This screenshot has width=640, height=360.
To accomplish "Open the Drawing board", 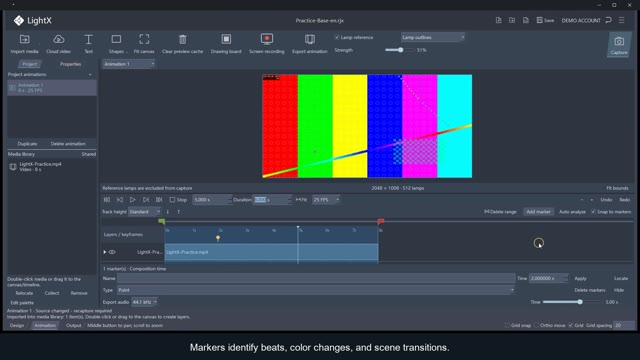I will pyautogui.click(x=226, y=44).
